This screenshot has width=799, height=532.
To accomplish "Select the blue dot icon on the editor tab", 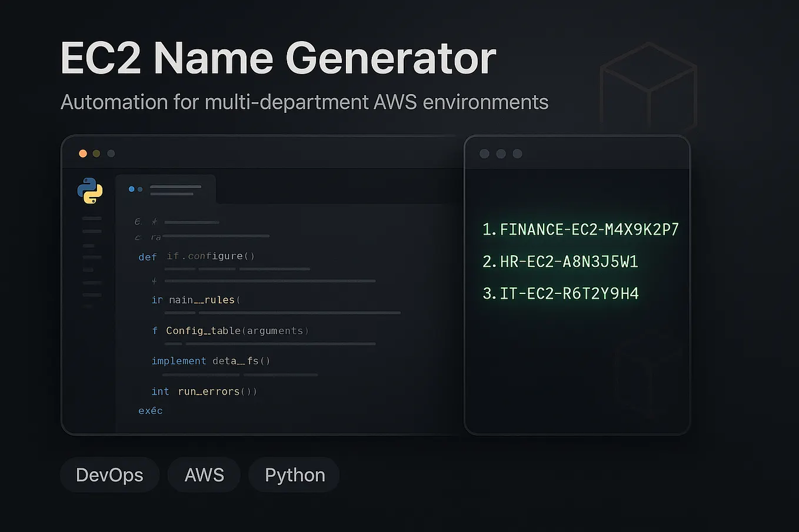I will pos(131,189).
